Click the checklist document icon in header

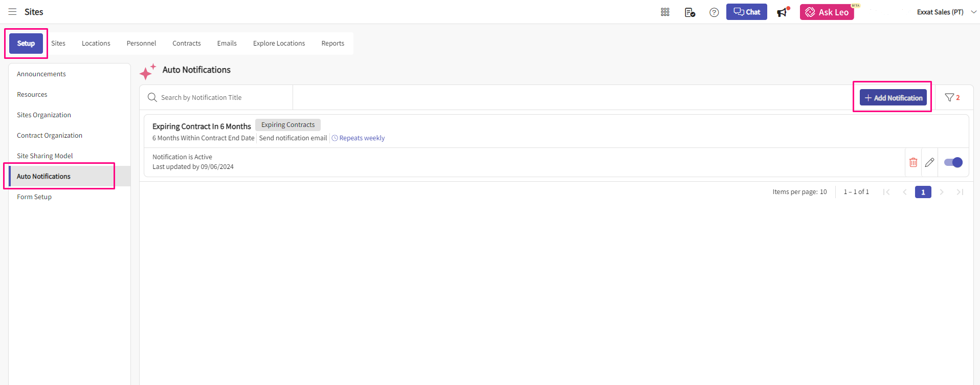[x=689, y=12]
